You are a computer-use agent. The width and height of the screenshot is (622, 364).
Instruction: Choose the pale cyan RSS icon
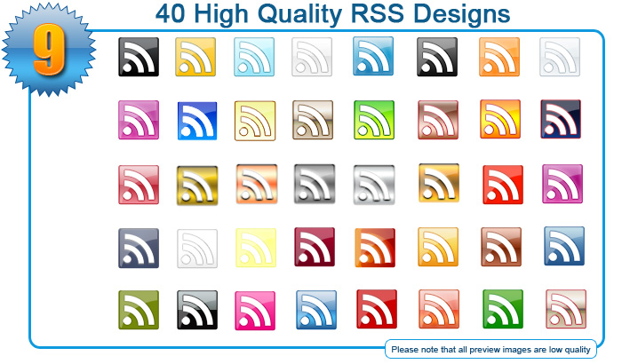pos(254,57)
